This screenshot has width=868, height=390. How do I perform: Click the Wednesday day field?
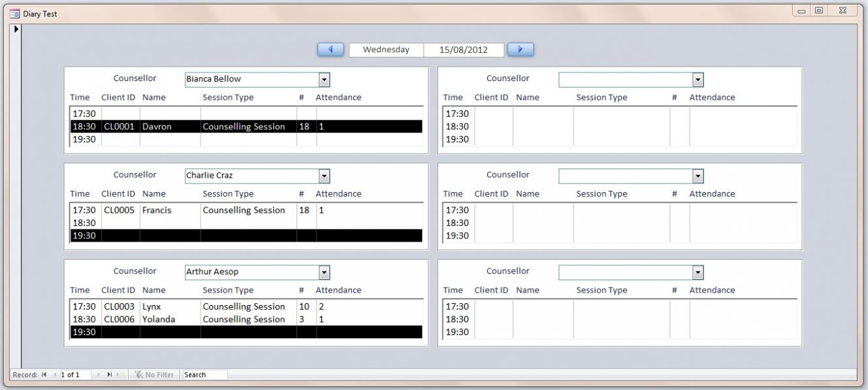[x=386, y=49]
